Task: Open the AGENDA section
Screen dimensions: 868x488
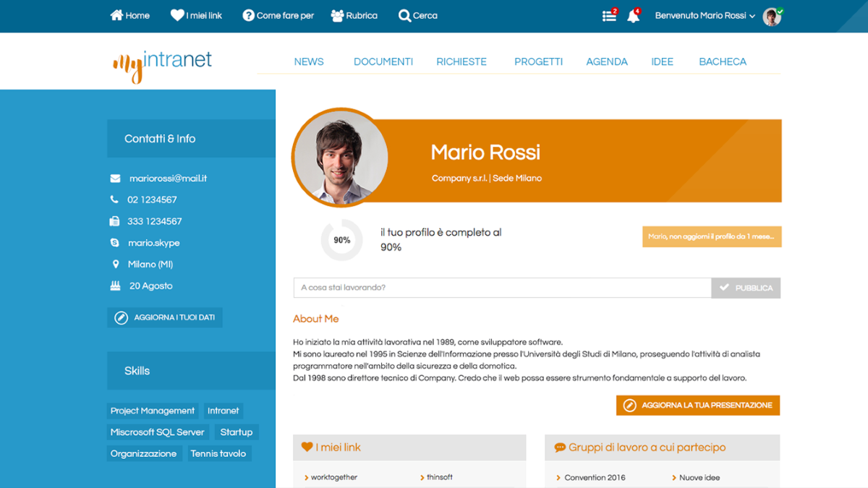Action: tap(607, 61)
